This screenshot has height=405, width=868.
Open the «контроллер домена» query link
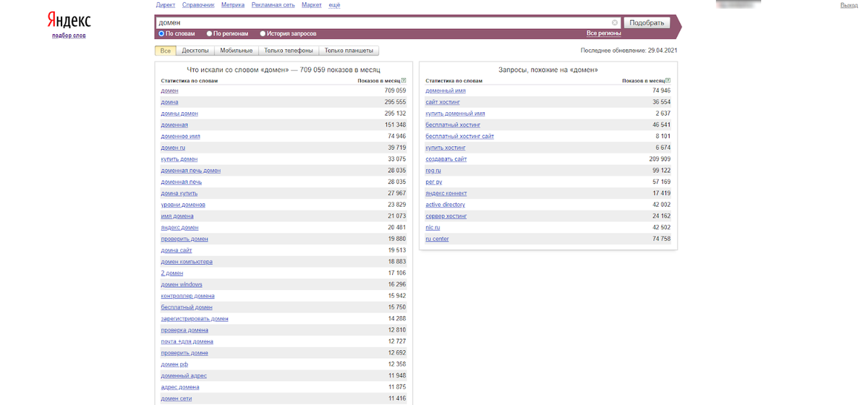[187, 296]
